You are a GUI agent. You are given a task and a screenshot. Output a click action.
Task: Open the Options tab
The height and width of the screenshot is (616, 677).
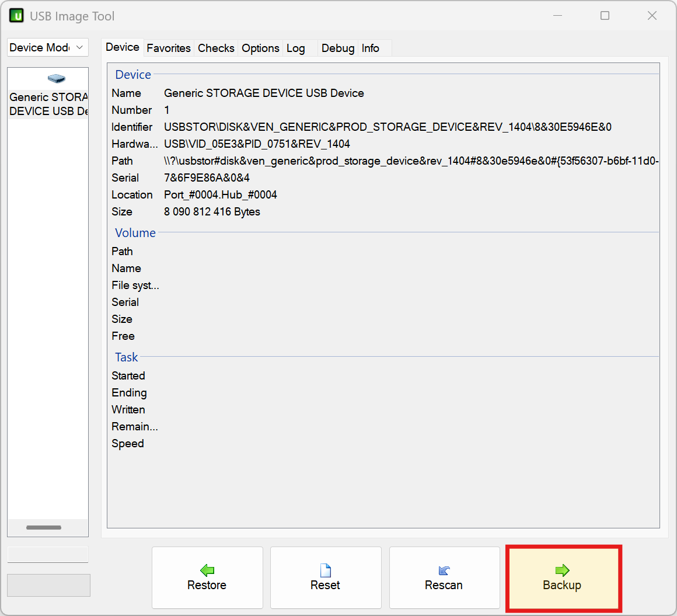point(260,48)
